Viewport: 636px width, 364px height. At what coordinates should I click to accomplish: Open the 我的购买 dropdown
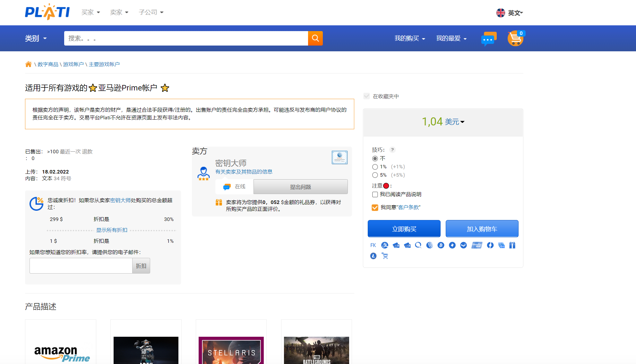410,38
